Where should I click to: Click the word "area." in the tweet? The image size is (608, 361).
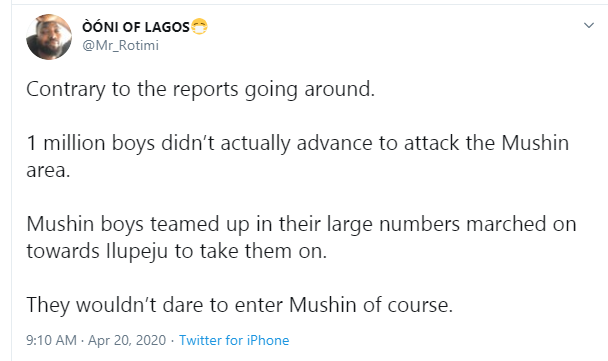(48, 171)
